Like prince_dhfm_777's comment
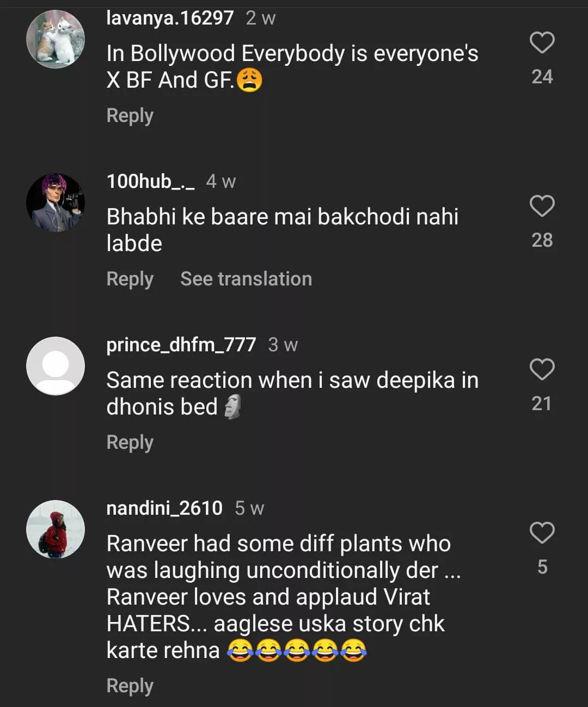This screenshot has width=588, height=707. point(542,369)
